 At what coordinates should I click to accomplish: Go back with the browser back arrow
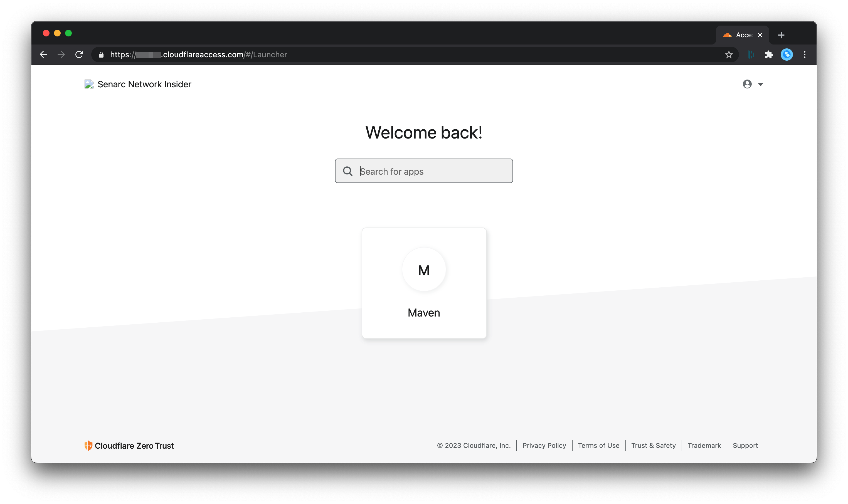click(x=43, y=54)
